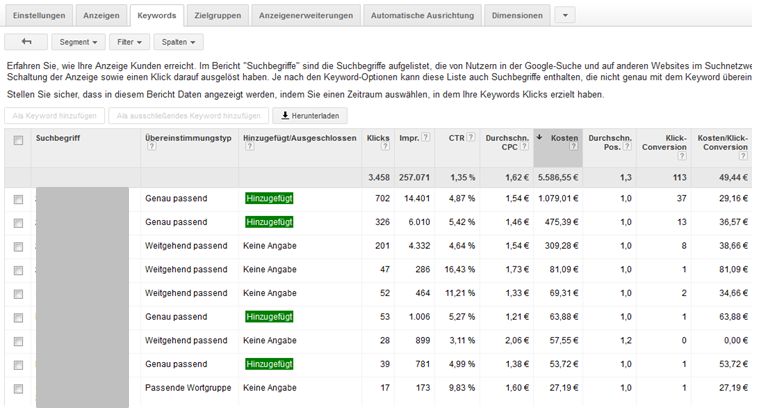Check the row with 702 Klicks
Screen dimensions: 767x408
pos(18,199)
